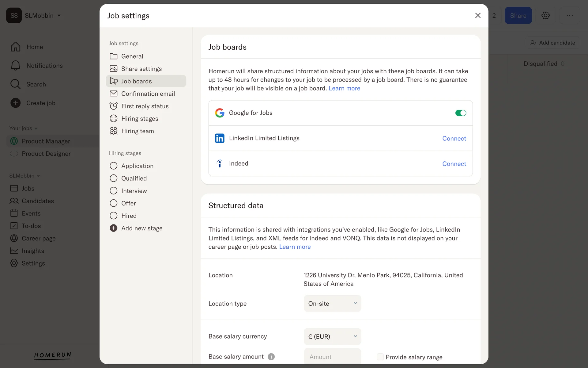Click the plus icon for Add new stage
This screenshot has width=588, height=368.
click(113, 228)
